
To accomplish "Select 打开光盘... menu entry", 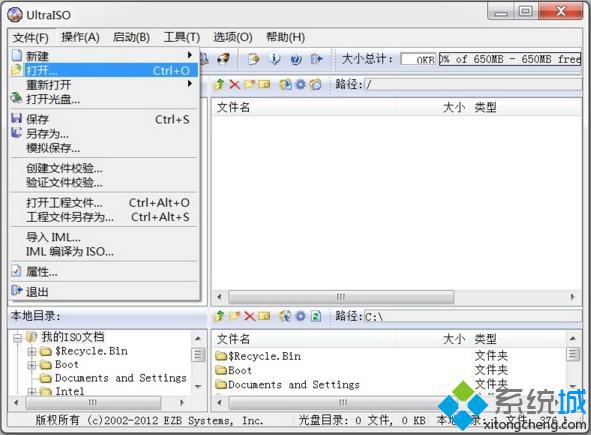I will 104,99.
